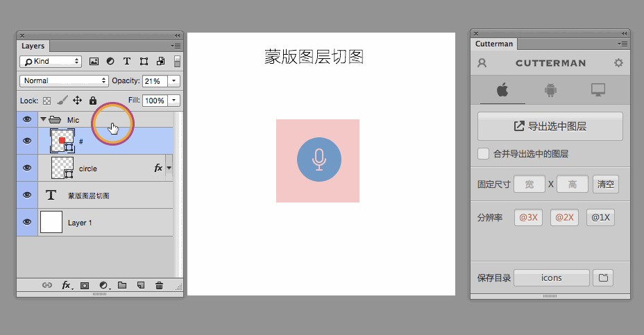The image size is (644, 335).
Task: Open the Opacity slider dropdown arrow
Action: (x=173, y=81)
